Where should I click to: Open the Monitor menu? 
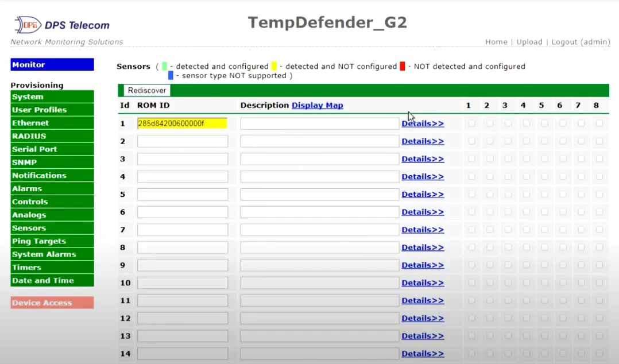(52, 65)
